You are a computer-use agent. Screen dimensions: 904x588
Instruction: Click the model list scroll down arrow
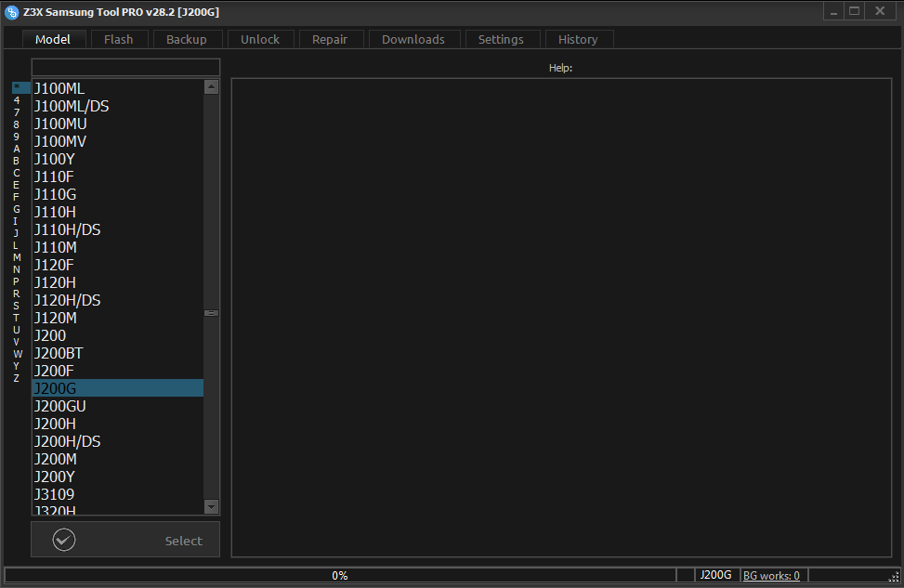click(212, 506)
